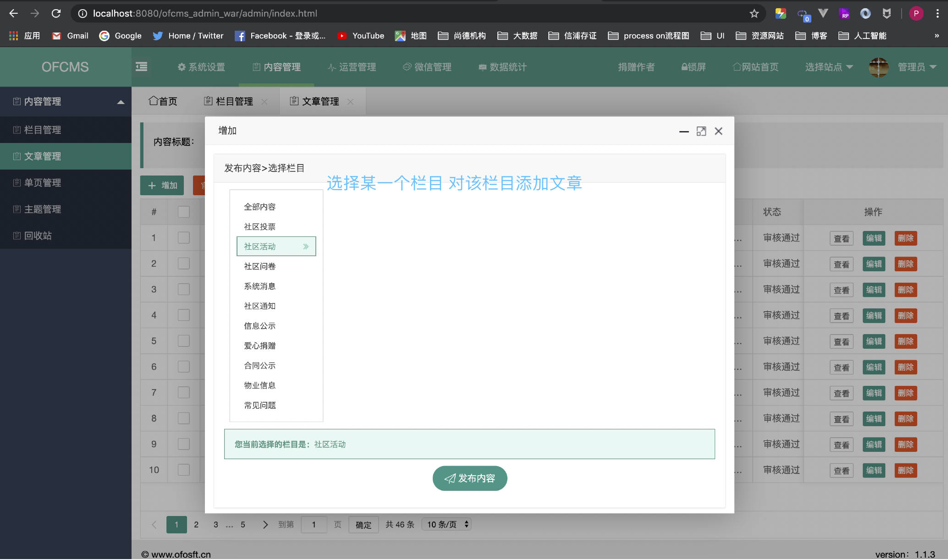Check the checkbox on row 1
948x560 pixels.
point(183,237)
